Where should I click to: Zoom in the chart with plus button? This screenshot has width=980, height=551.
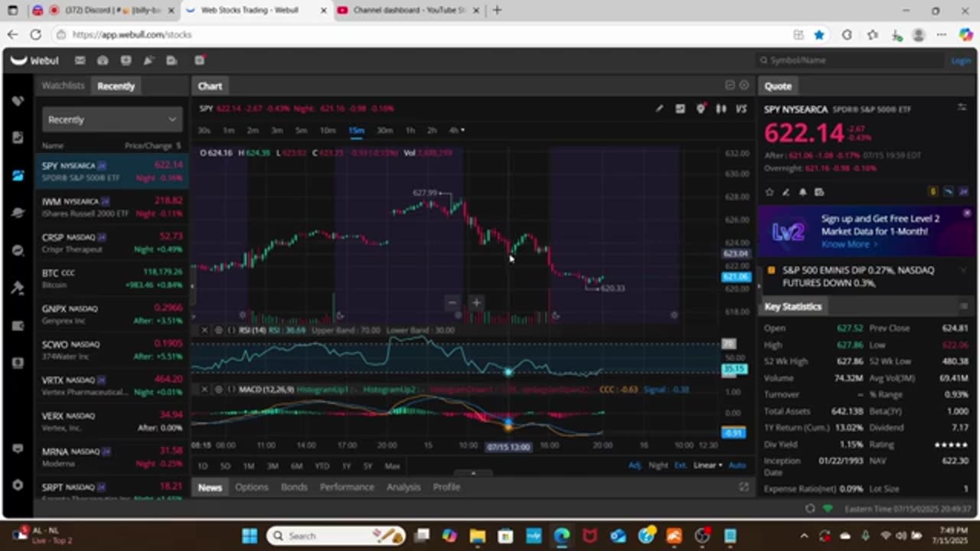(475, 302)
